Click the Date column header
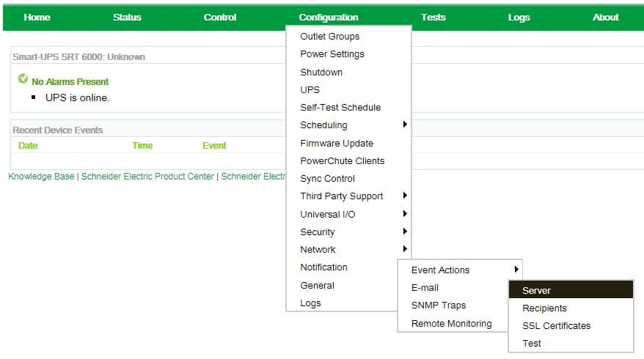 (x=28, y=146)
